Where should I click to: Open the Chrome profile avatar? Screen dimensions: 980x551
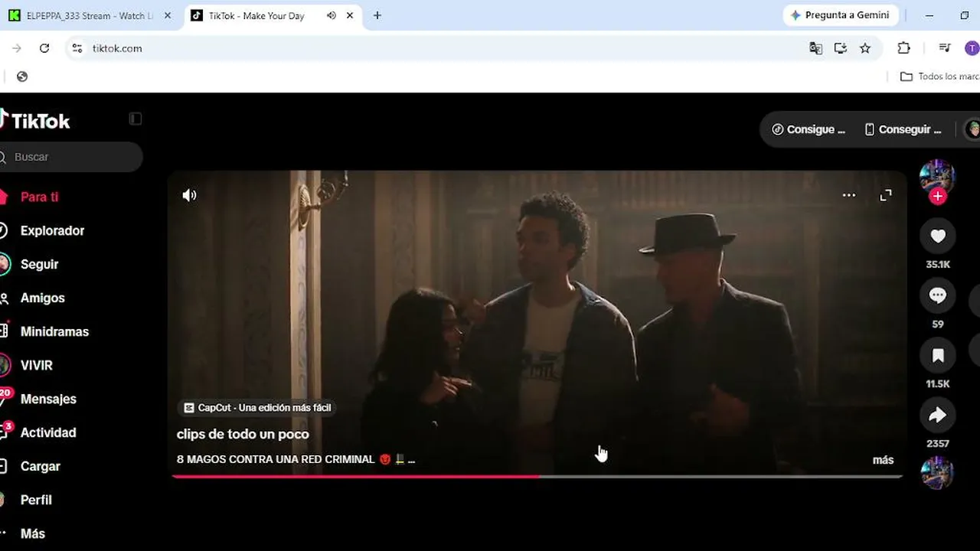(x=972, y=48)
